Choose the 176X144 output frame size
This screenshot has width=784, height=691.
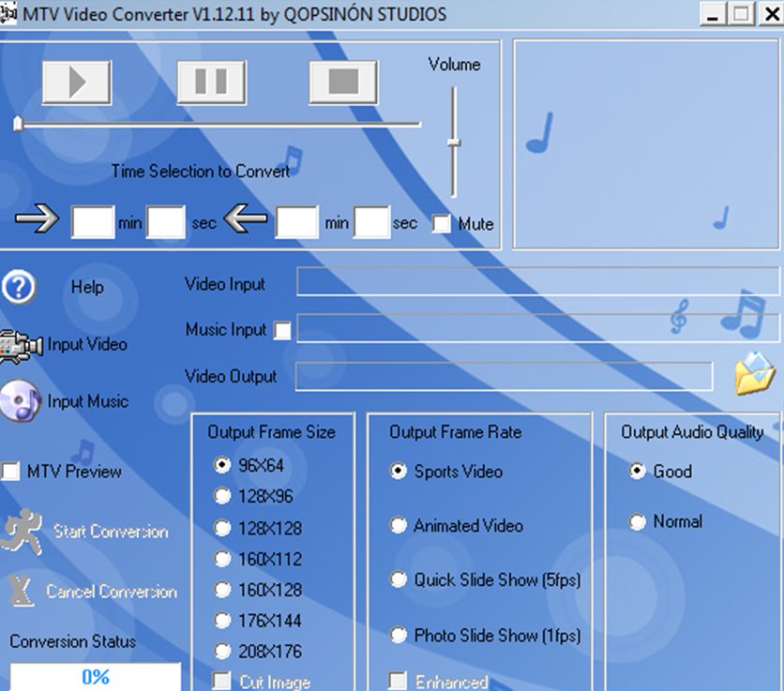tap(222, 620)
